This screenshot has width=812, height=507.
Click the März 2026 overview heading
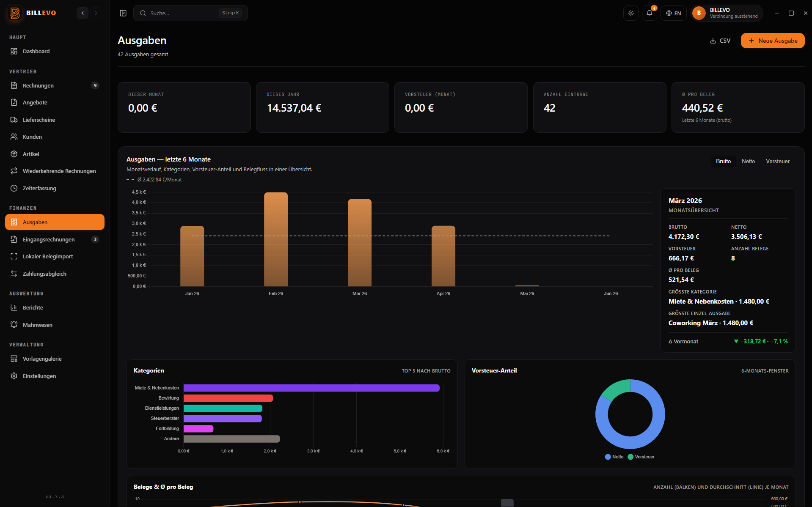coord(685,200)
